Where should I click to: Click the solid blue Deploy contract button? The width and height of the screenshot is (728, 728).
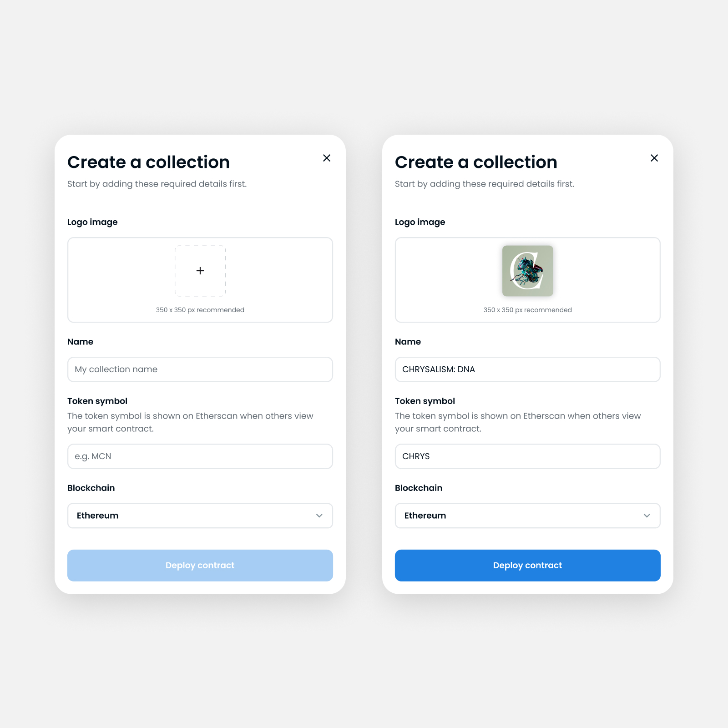(x=528, y=566)
